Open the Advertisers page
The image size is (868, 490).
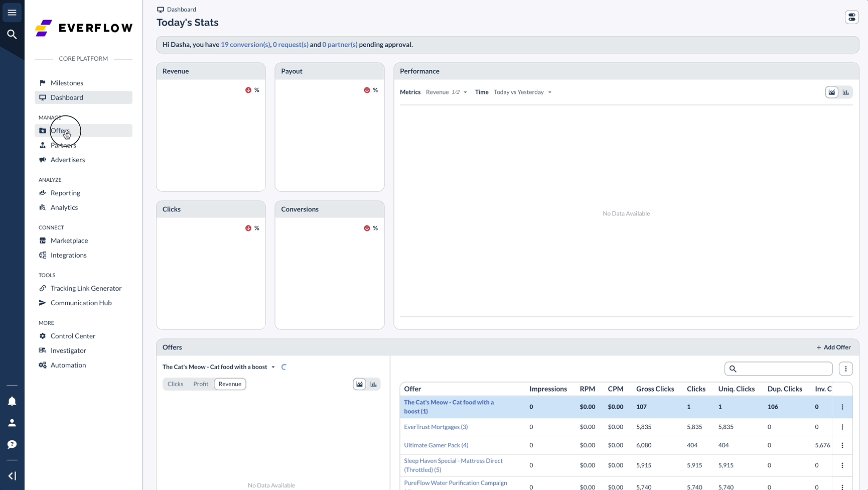tap(83, 160)
